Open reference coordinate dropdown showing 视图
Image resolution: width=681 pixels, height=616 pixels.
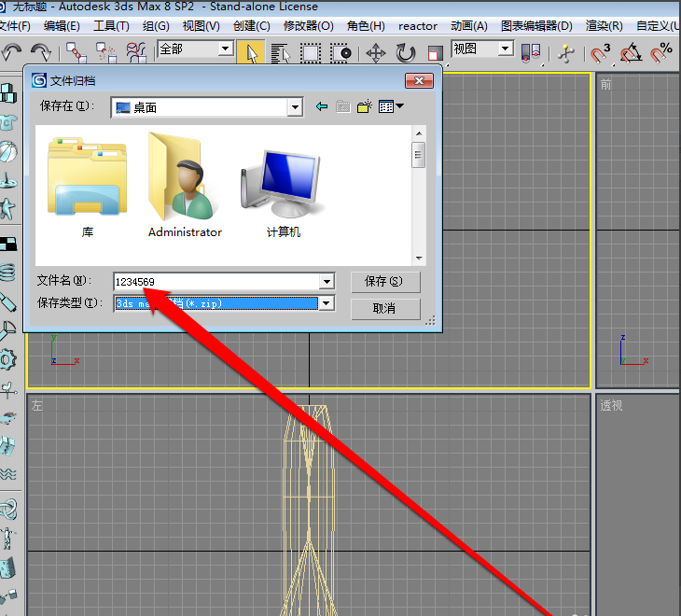505,49
